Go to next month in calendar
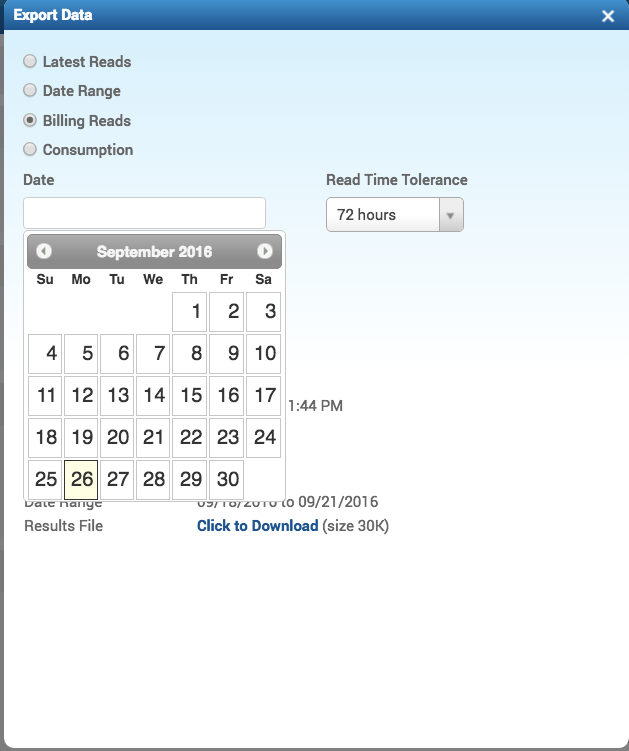 [x=265, y=252]
